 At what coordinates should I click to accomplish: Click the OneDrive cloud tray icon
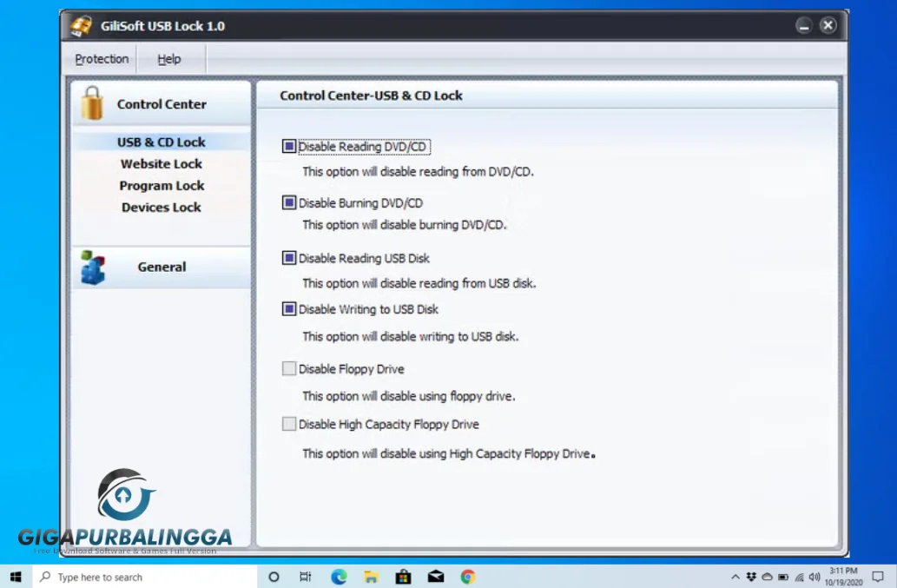(767, 577)
